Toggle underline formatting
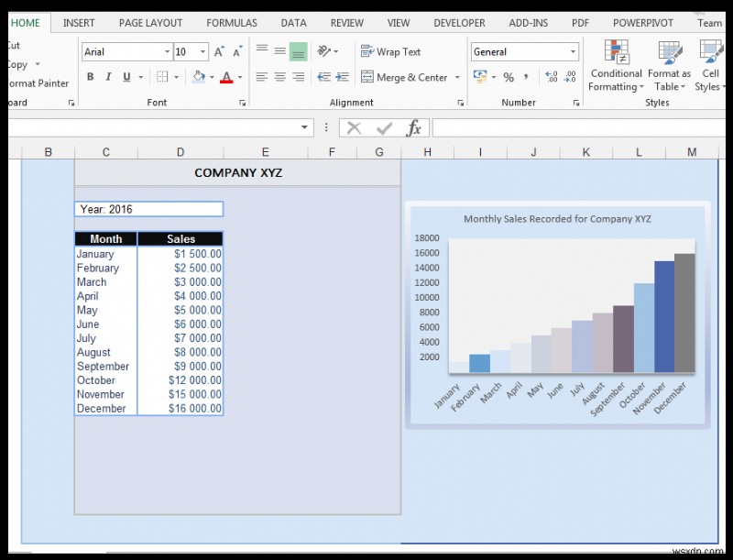This screenshot has height=560, width=733. [x=126, y=77]
